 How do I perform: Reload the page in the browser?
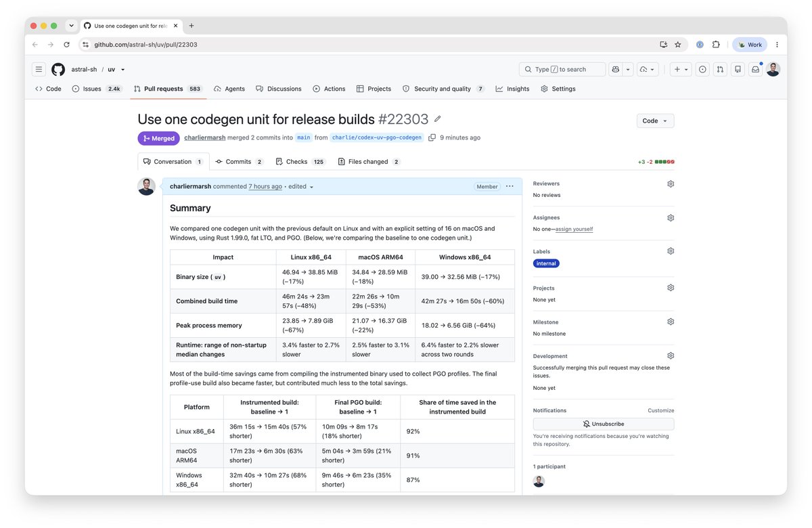(66, 45)
